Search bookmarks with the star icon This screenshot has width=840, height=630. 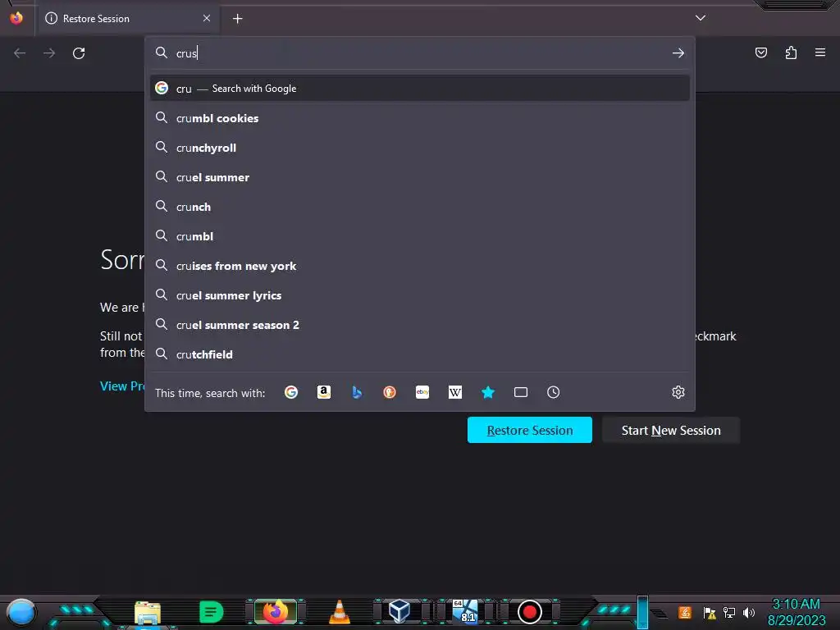point(487,392)
